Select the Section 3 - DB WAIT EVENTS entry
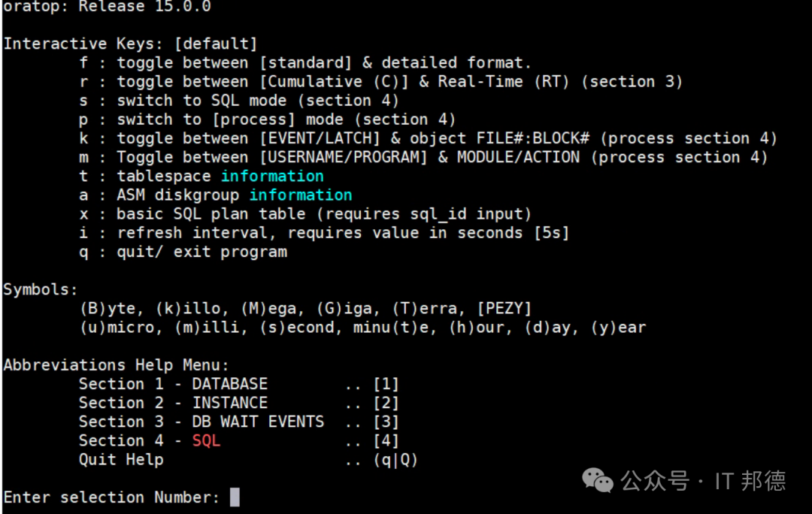This screenshot has width=812, height=514. 201,422
